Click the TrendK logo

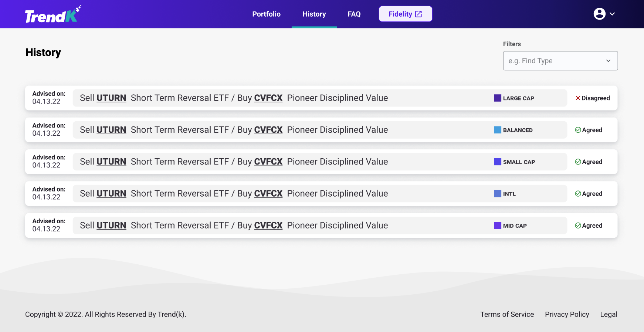(53, 14)
